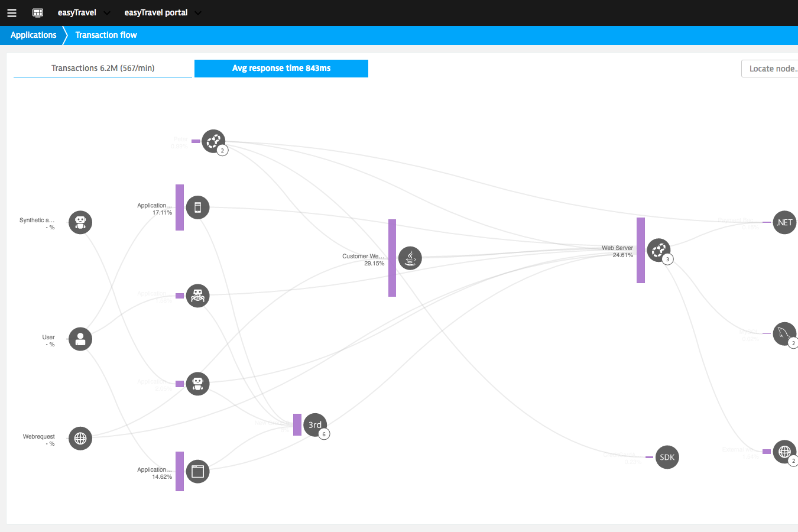Select the Java Customer Web node
Viewport: 798px width, 532px height.
410,258
